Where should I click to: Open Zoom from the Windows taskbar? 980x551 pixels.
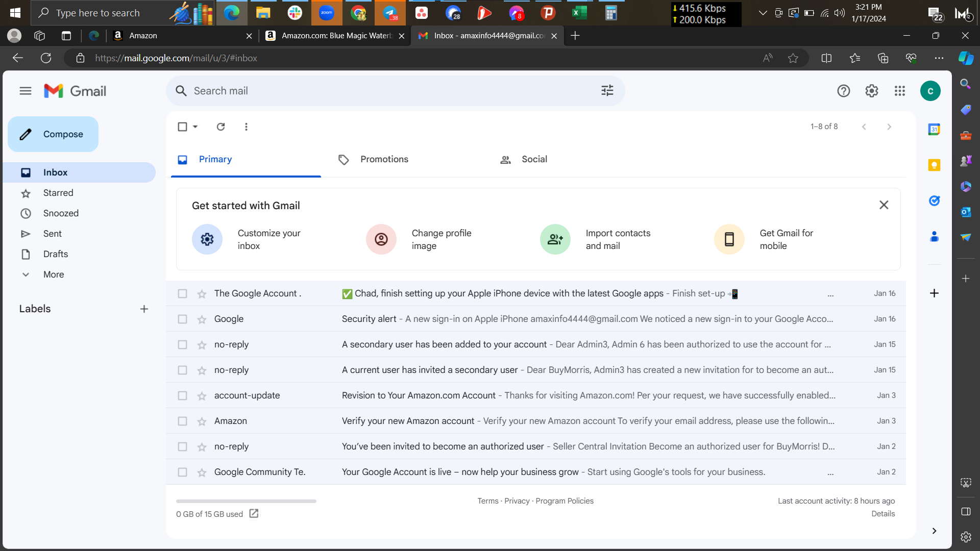327,13
